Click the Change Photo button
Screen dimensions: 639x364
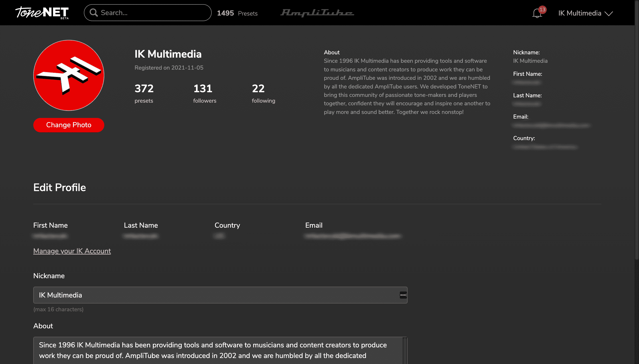tap(69, 125)
